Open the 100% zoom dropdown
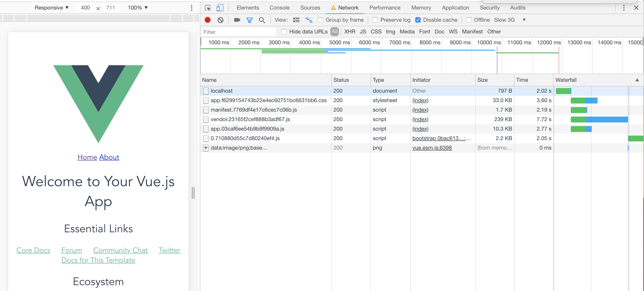 (x=138, y=8)
